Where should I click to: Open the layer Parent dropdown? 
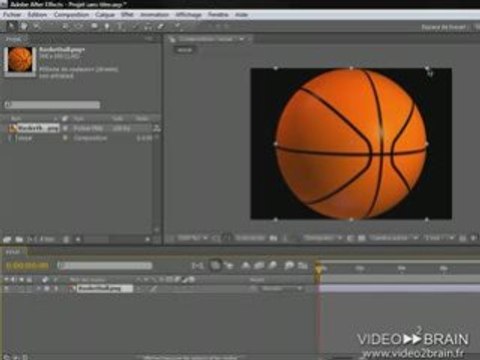click(282, 289)
